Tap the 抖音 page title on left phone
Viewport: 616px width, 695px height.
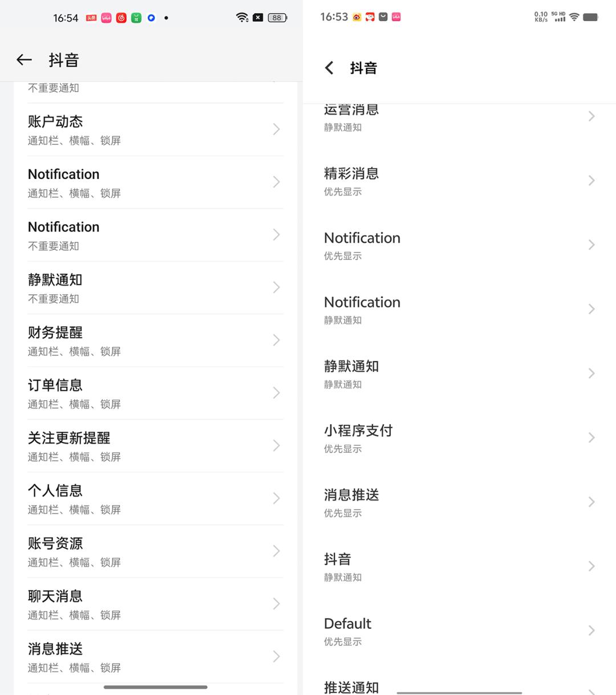pos(64,60)
